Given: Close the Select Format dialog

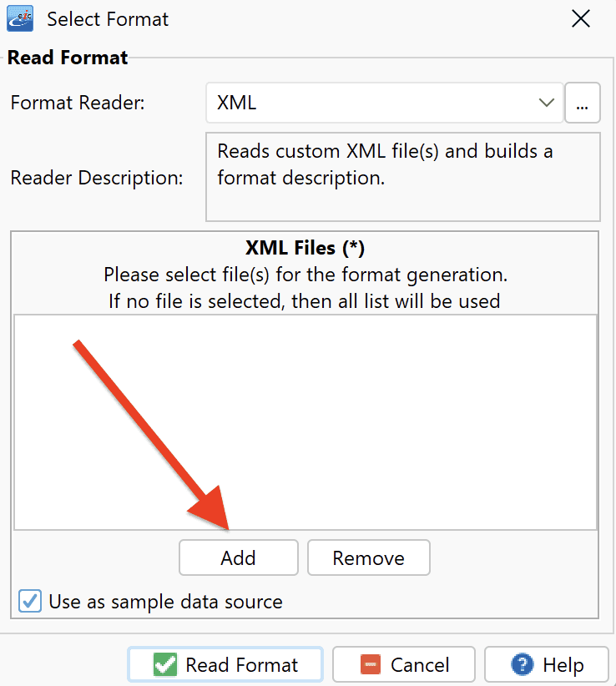Looking at the screenshot, I should point(581,19).
